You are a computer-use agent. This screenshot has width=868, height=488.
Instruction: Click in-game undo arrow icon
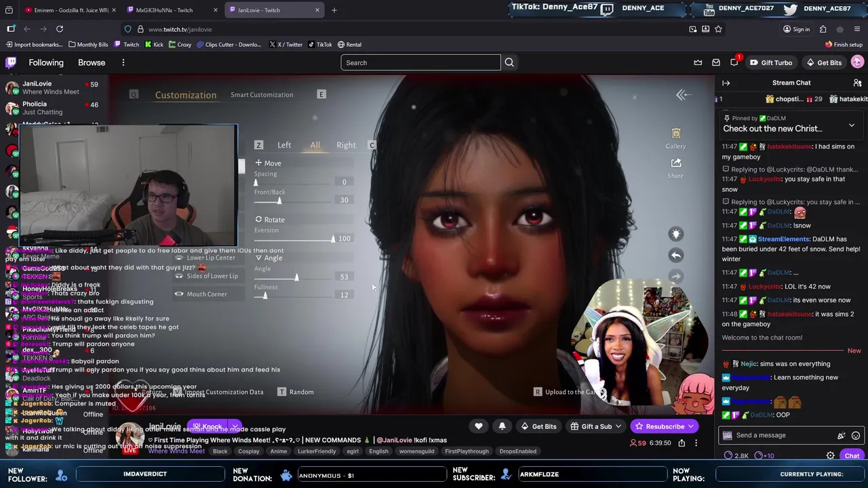pyautogui.click(x=675, y=255)
